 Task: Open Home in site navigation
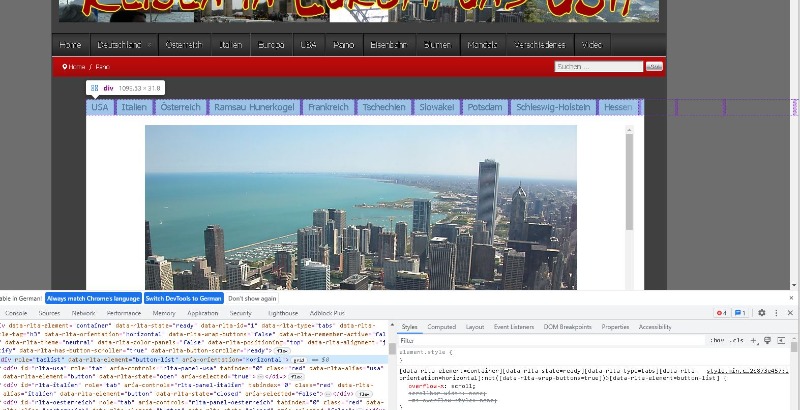pyautogui.click(x=71, y=45)
